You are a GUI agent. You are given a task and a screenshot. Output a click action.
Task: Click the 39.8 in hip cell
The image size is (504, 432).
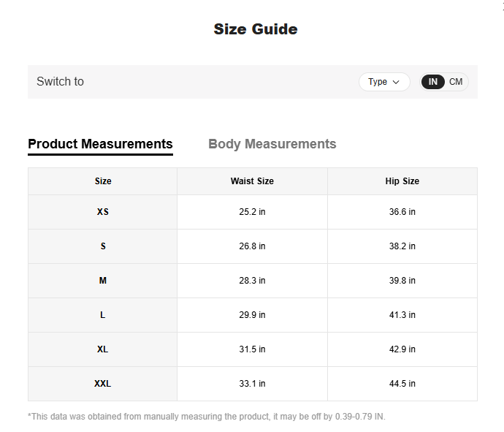coord(402,281)
